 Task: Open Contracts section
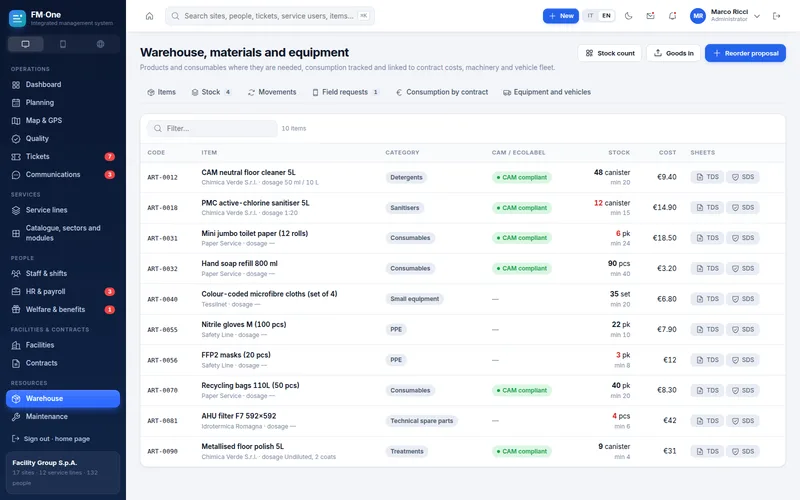click(x=63, y=363)
